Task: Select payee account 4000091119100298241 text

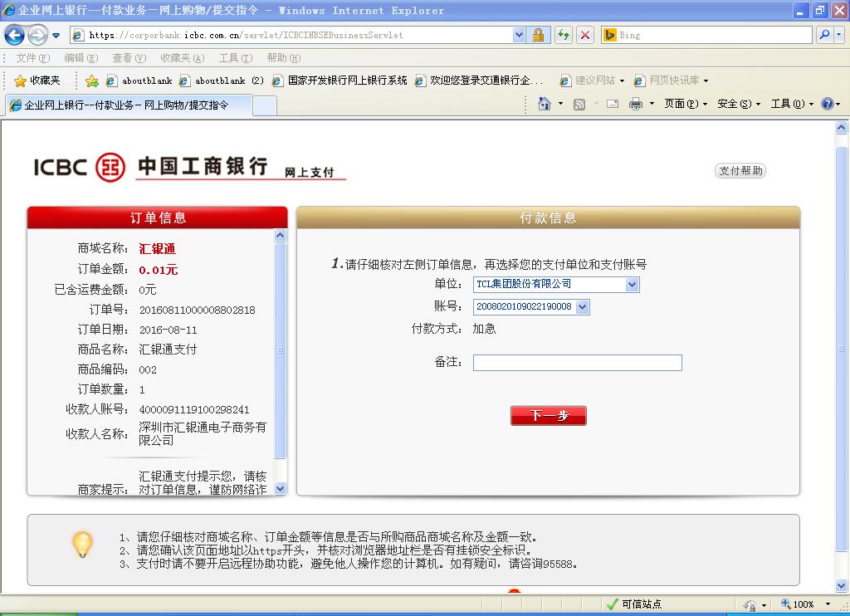Action: [194, 410]
